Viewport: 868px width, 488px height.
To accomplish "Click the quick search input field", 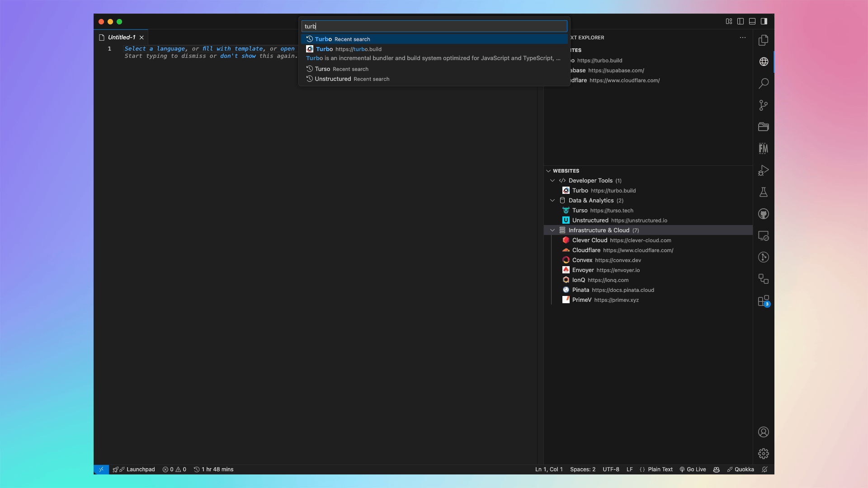I will click(x=434, y=26).
